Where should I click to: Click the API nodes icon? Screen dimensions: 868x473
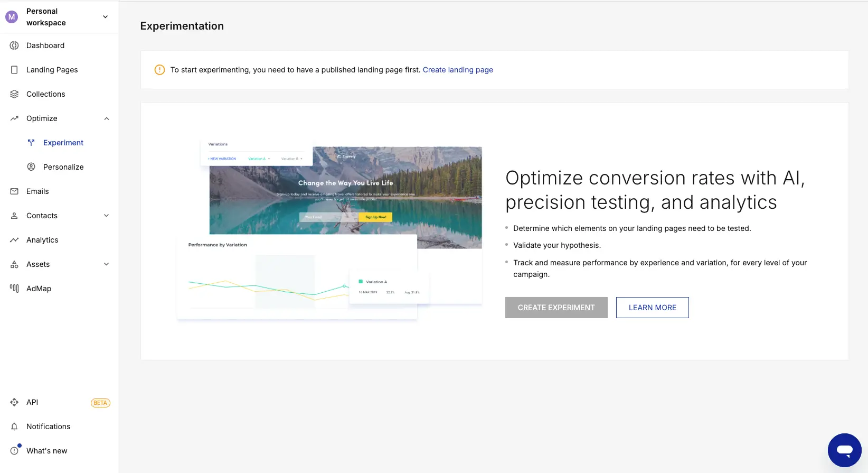tap(14, 402)
